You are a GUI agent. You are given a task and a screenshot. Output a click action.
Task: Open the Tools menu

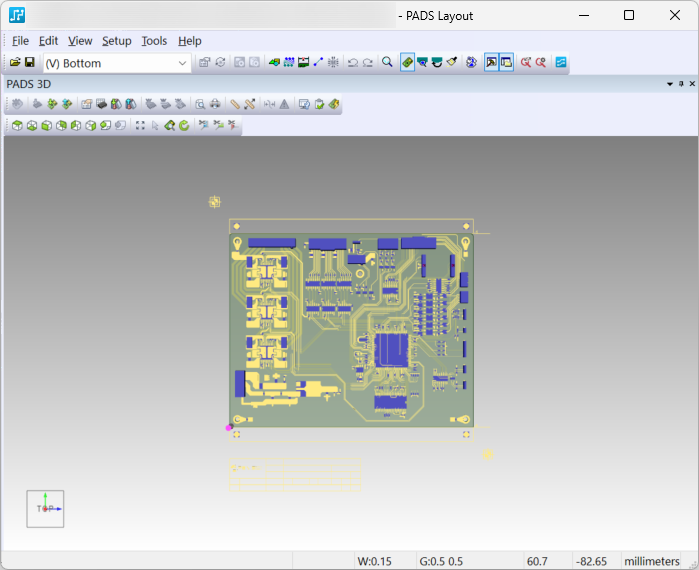[x=154, y=41]
